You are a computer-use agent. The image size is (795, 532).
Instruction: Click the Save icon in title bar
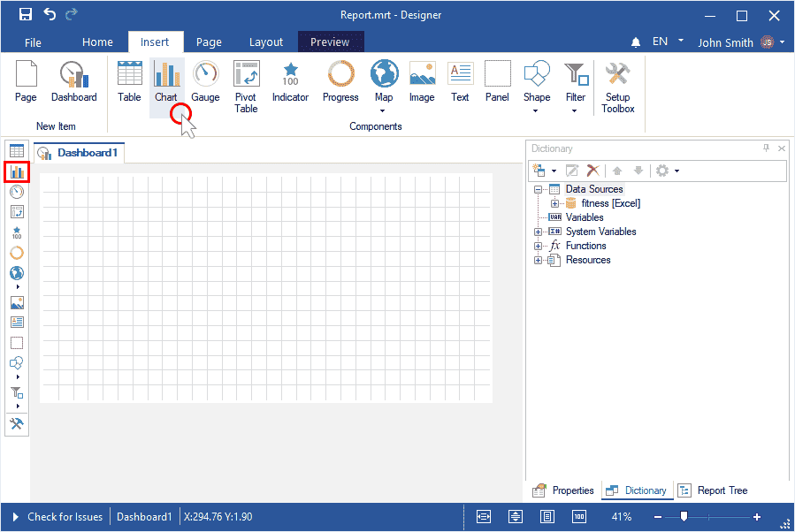[26, 14]
